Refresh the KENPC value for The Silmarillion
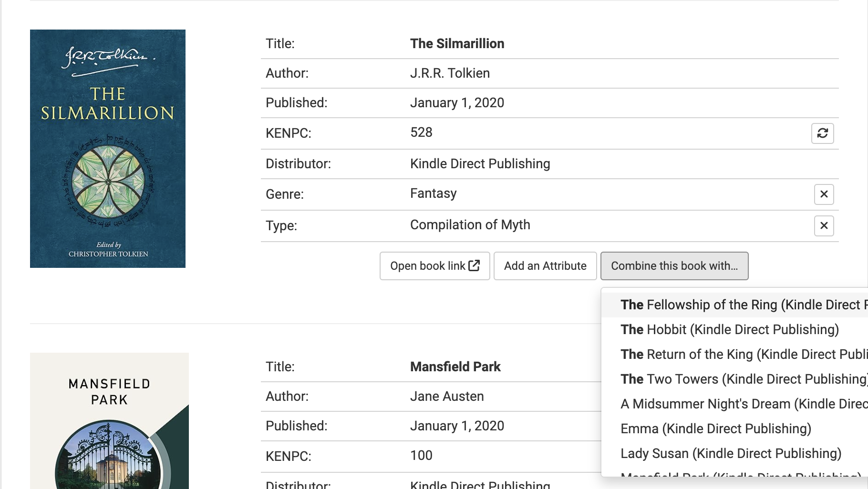Viewport: 868px width, 489px height. point(822,133)
